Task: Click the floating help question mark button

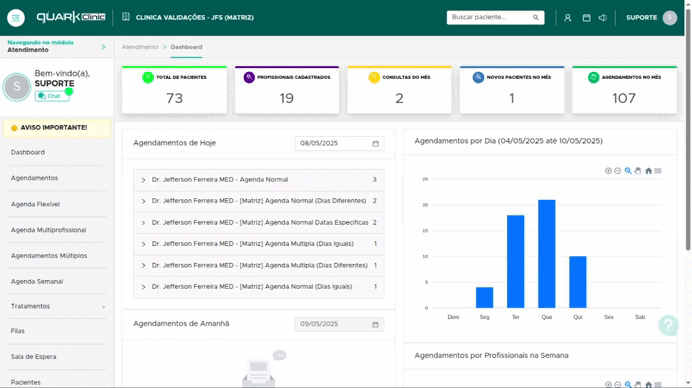Action: click(x=668, y=325)
